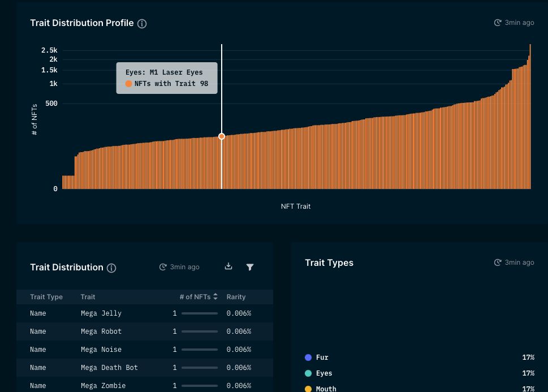548x392 pixels.
Task: Click the Mega Death Bot rarity progress bar
Action: [x=200, y=368]
